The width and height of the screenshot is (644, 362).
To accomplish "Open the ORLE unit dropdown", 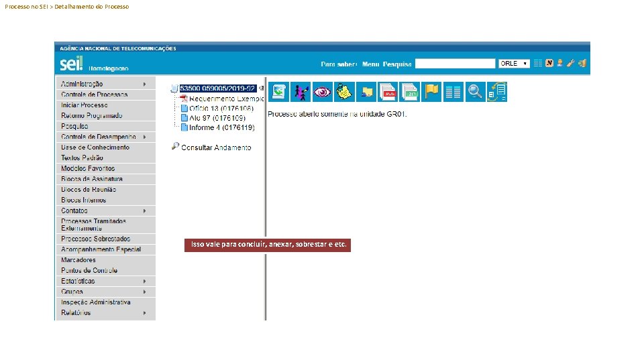I will (514, 63).
